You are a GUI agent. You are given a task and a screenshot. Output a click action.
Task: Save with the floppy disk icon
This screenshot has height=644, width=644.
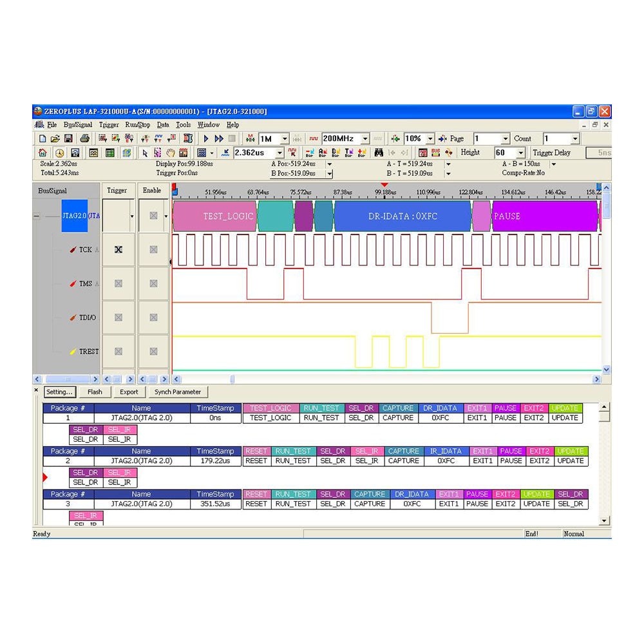coord(69,139)
